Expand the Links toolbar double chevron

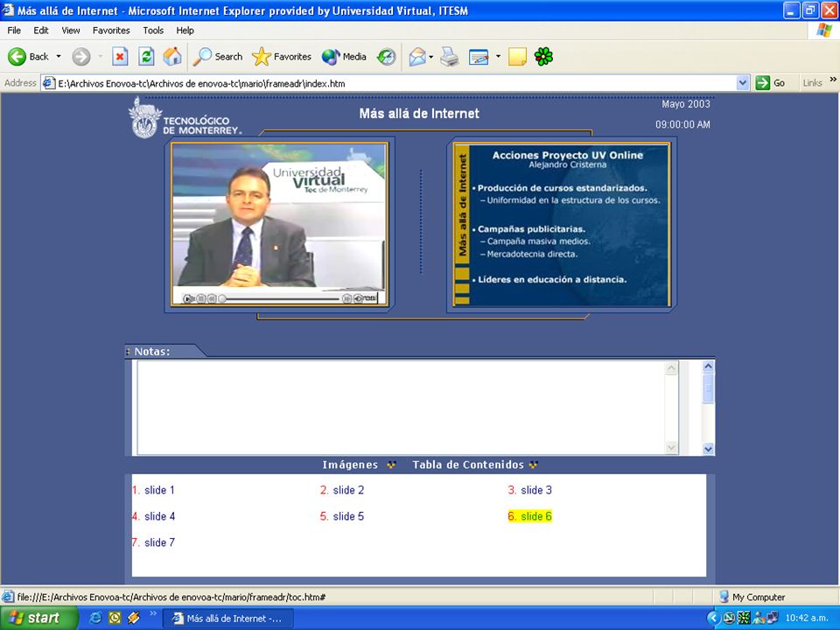pos(833,80)
